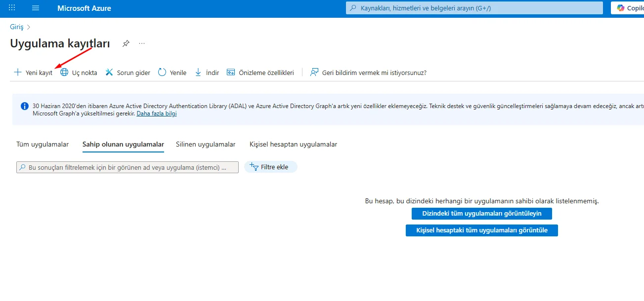The width and height of the screenshot is (644, 301).
Task: Click the info banner icon
Action: pyautogui.click(x=24, y=106)
